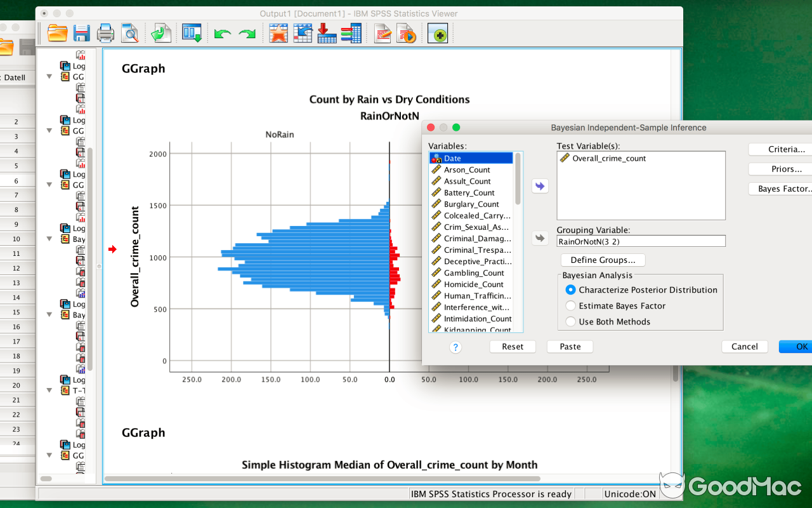Undo the last action
The width and height of the screenshot is (812, 508).
pos(221,32)
